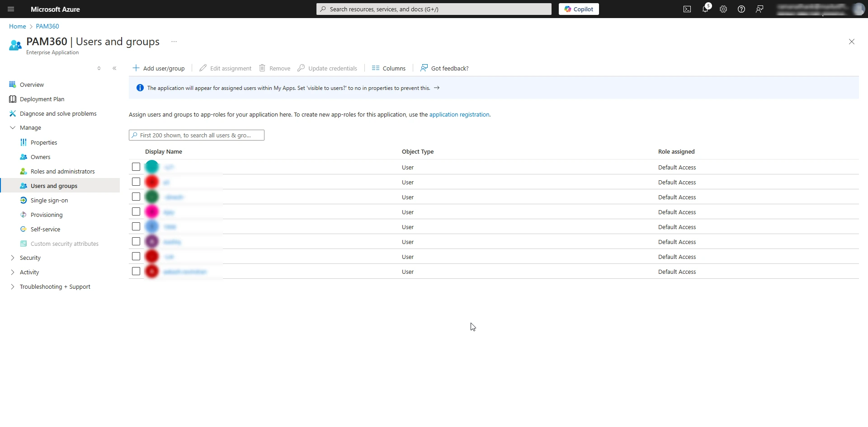The width and height of the screenshot is (868, 427).
Task: Check the first user's row checkbox
Action: click(136, 167)
